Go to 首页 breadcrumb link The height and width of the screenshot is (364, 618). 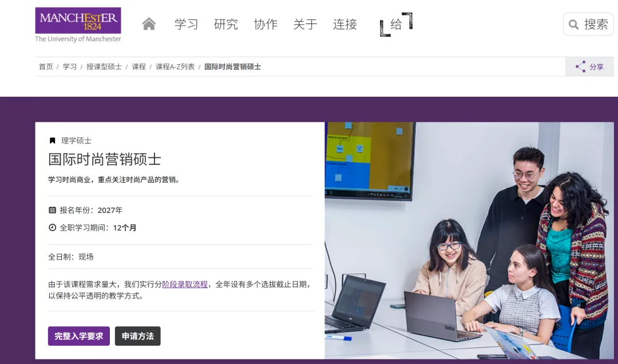tap(46, 66)
